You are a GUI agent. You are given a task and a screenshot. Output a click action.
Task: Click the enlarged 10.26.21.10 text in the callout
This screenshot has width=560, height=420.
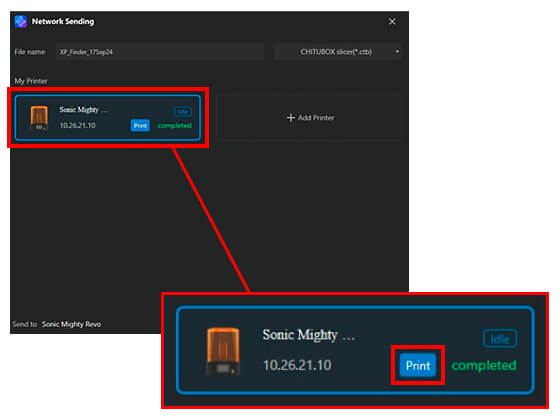click(297, 365)
